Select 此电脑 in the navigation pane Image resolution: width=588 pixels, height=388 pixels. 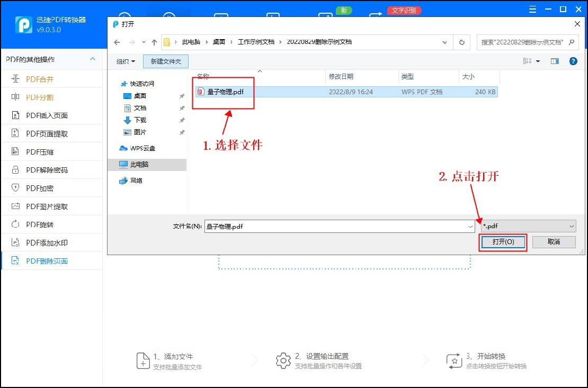[139, 165]
